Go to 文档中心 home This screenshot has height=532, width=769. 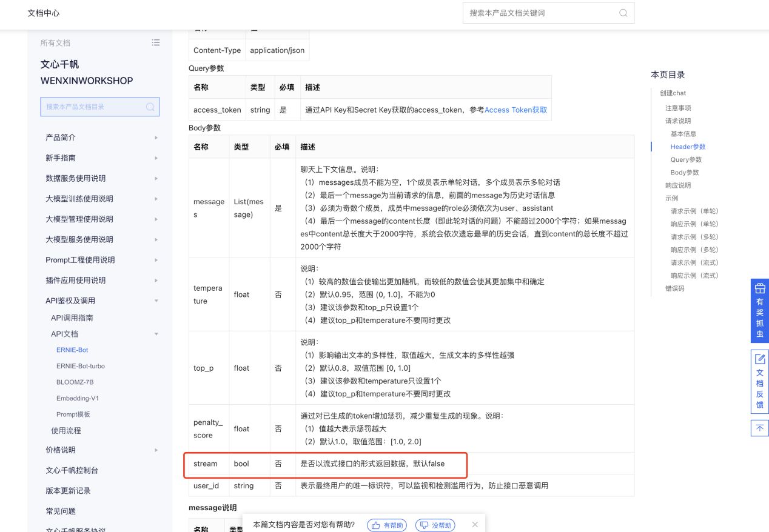coord(44,13)
